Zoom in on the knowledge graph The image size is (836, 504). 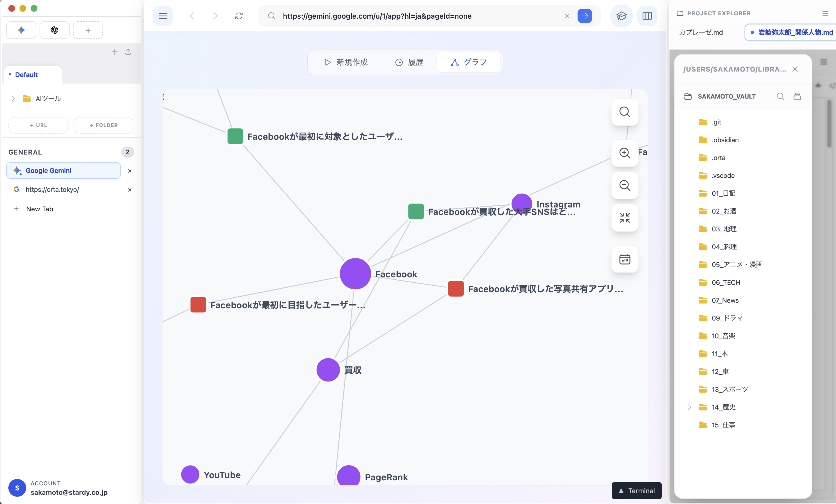(624, 153)
